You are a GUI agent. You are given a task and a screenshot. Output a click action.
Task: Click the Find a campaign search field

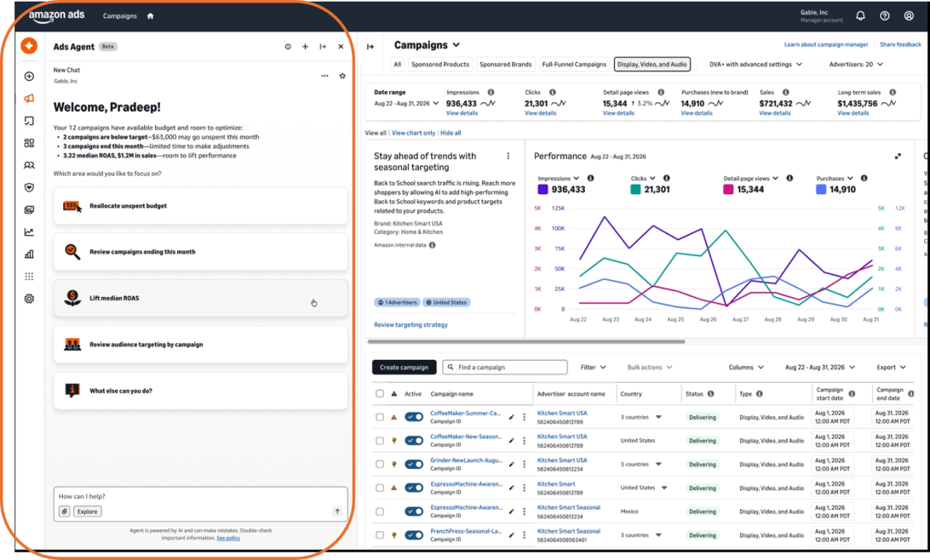pos(505,368)
